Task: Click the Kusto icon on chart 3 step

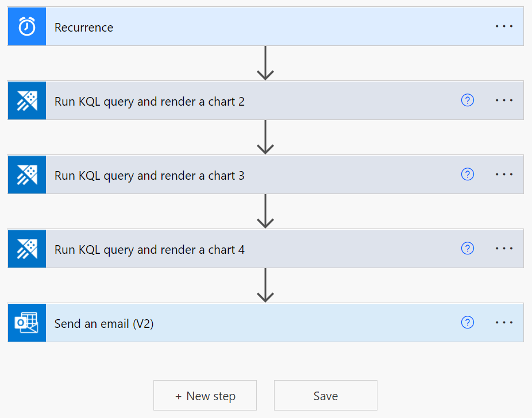Action: (x=26, y=175)
